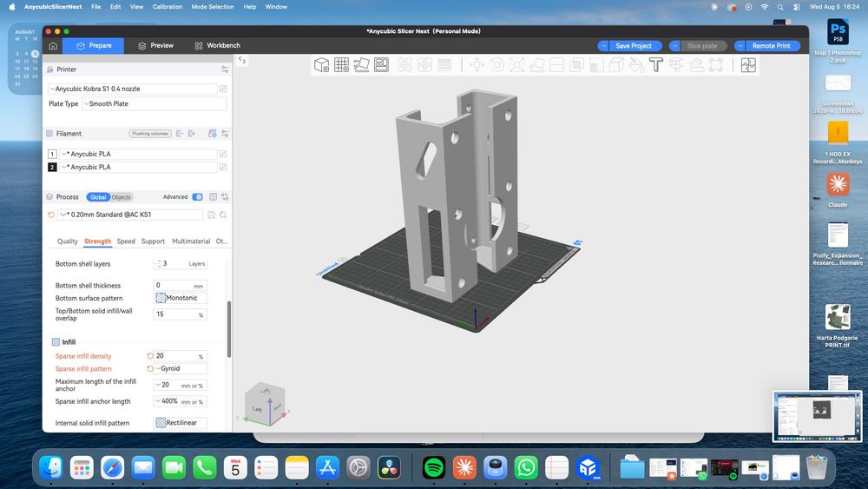Open the Gyroid infill pattern dropdown

tap(181, 369)
